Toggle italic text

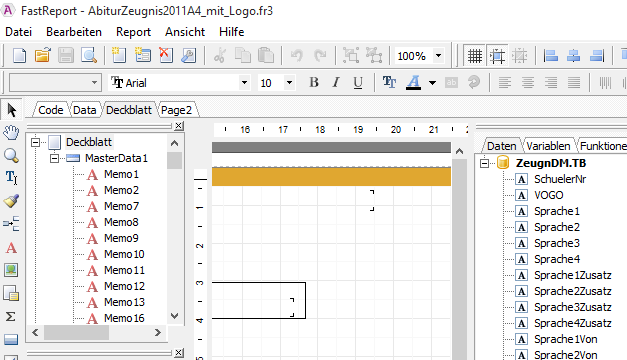[x=336, y=82]
